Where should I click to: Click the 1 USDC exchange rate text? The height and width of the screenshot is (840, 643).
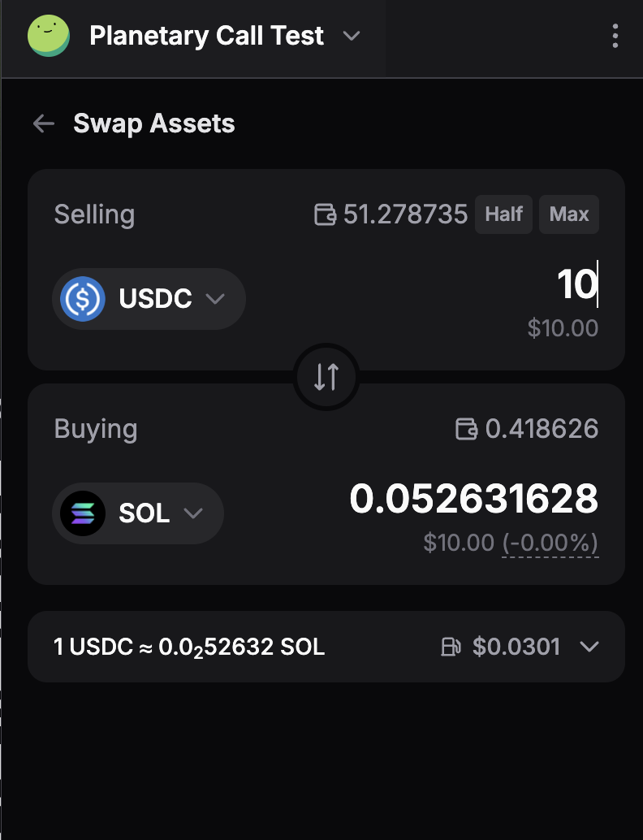pyautogui.click(x=189, y=647)
